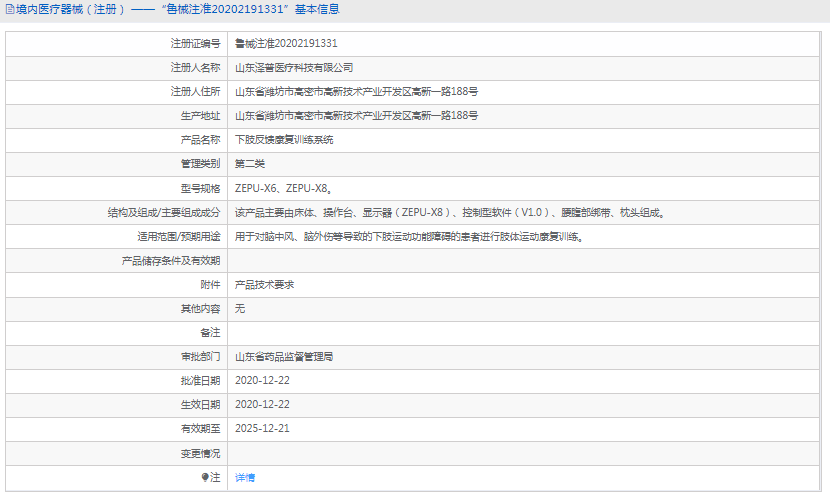
Task: Click the 批准日期 label
Action: click(200, 381)
